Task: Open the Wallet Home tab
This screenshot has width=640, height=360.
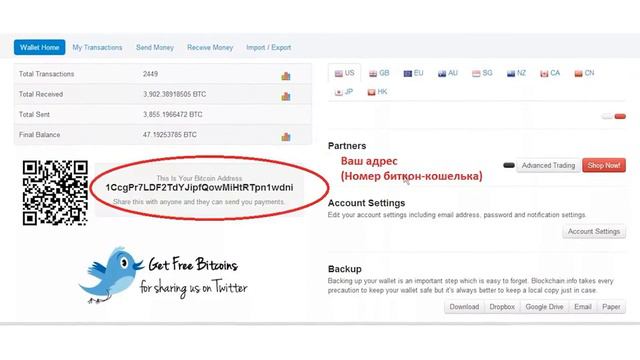Action: point(40,47)
